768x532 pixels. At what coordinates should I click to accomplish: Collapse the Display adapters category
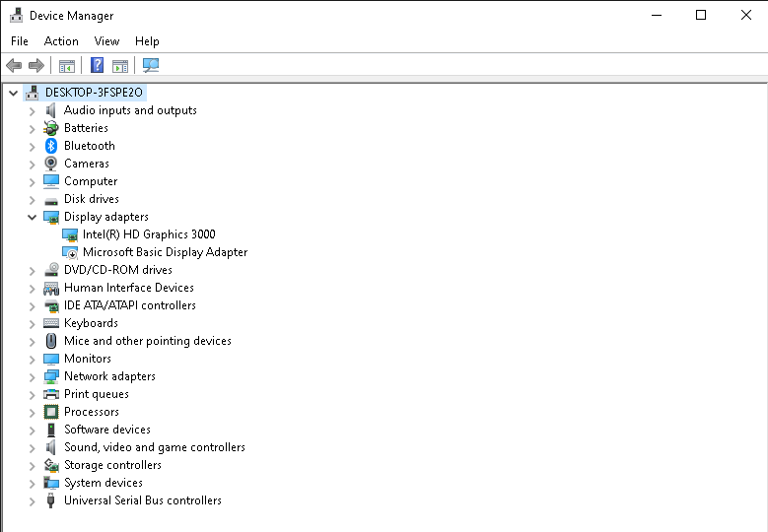tap(33, 217)
